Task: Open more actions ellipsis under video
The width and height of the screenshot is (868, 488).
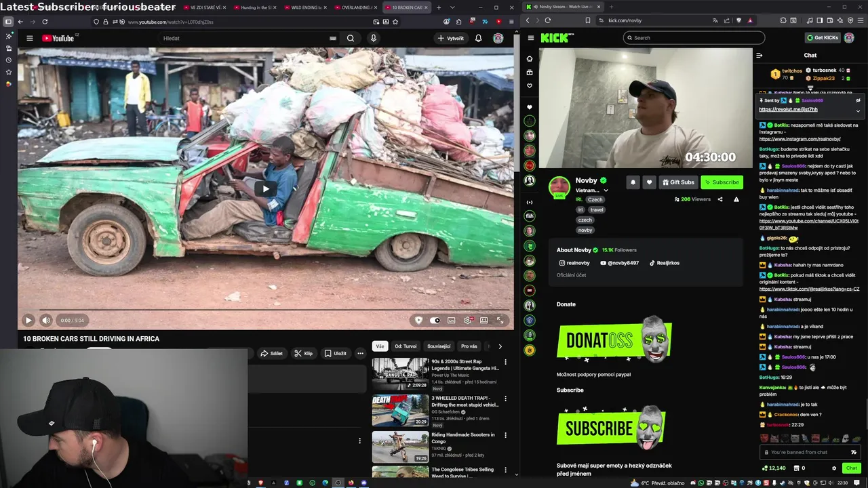Action: point(361,353)
